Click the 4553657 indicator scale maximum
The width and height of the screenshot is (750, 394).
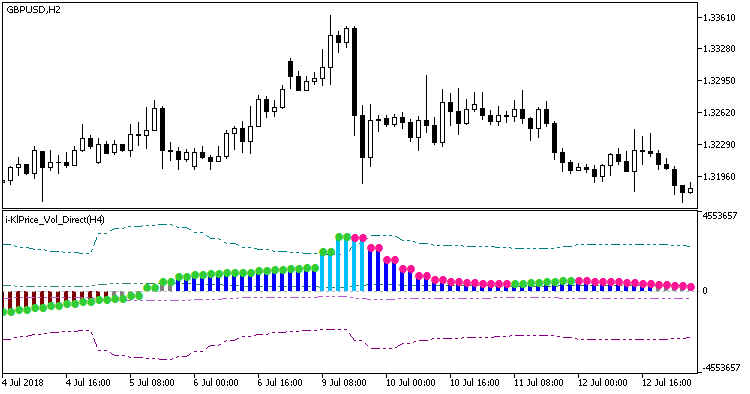coord(721,215)
